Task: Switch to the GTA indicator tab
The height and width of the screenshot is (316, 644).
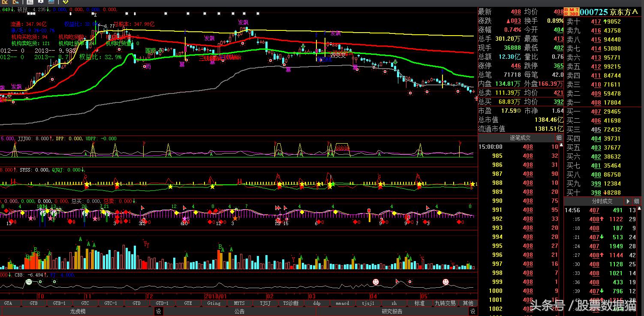Action: click(8, 303)
